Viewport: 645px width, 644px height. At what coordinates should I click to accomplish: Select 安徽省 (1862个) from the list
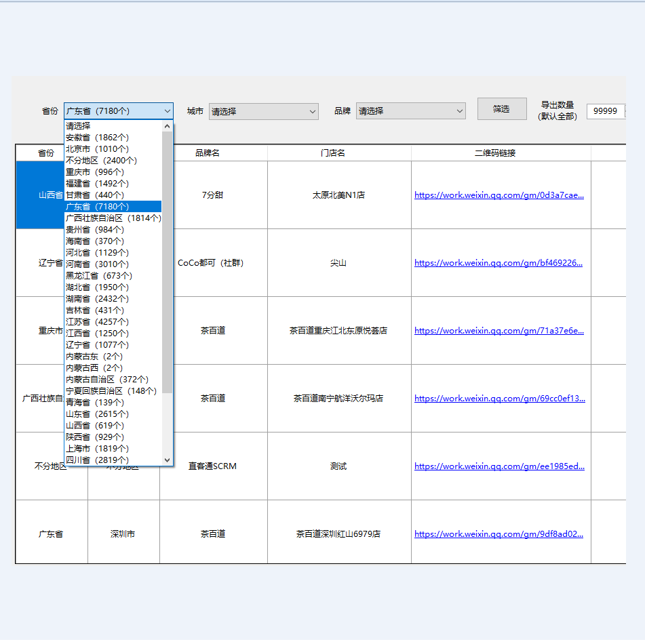97,138
